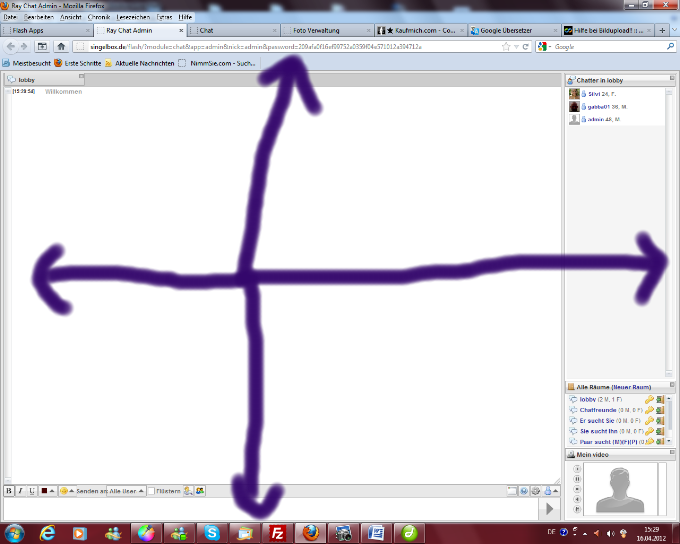Click the blue user status icon
This screenshot has width=680, height=544.
point(548,491)
